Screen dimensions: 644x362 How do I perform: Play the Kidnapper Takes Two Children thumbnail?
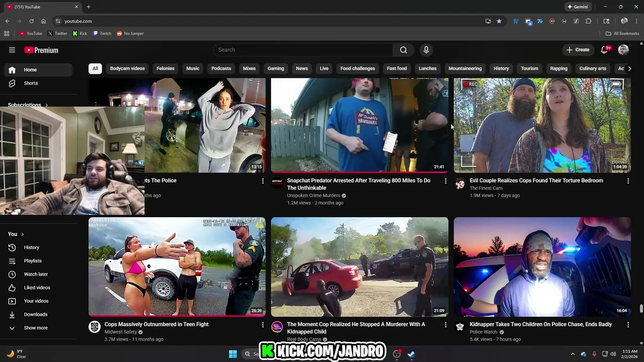pos(542,266)
